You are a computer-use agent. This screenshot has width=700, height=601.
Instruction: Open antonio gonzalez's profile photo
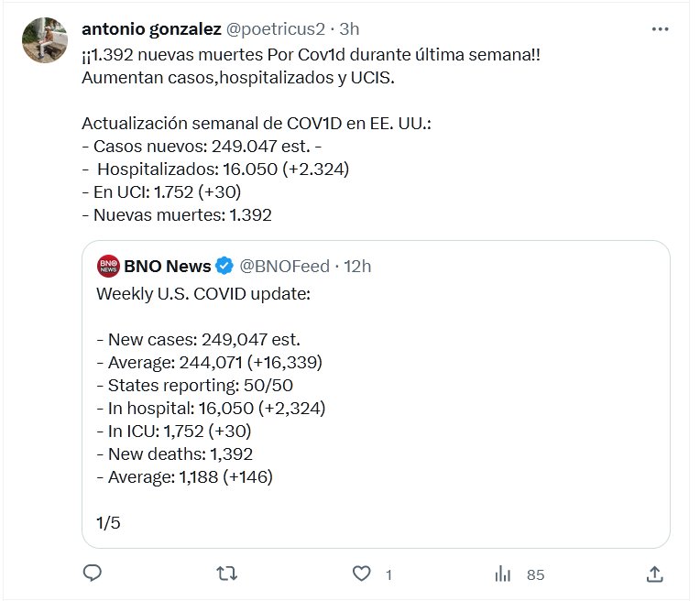[x=44, y=39]
